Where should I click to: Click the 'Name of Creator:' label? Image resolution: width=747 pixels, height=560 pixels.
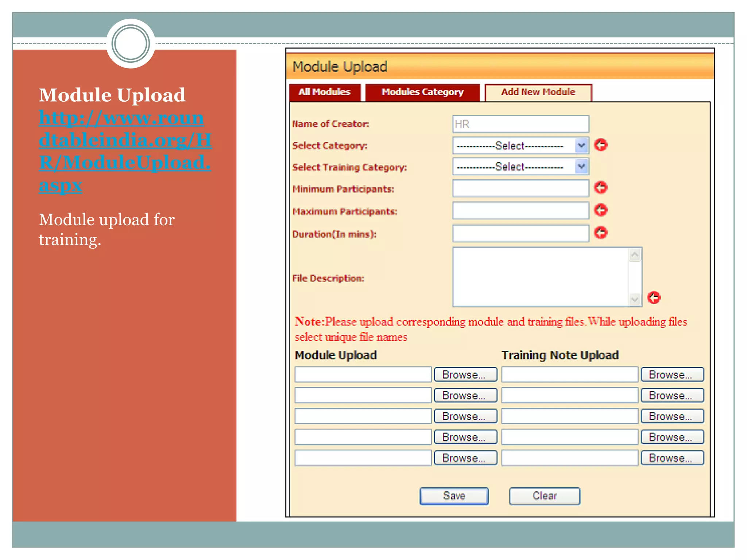[x=331, y=124]
